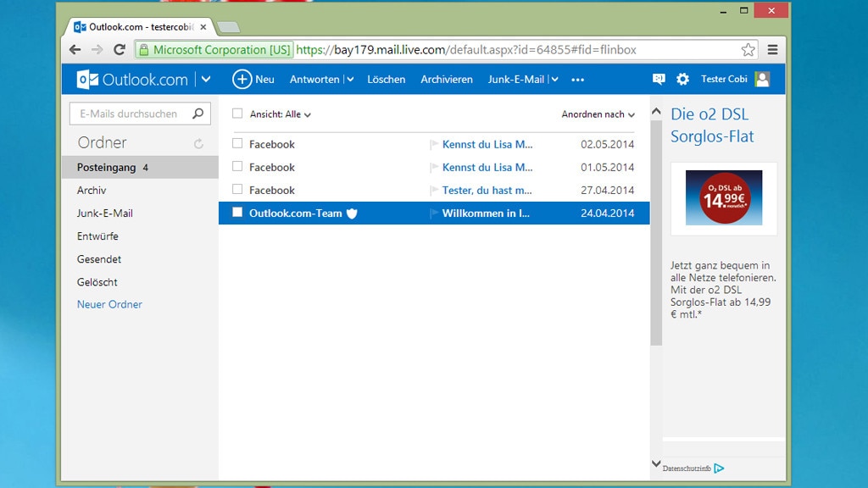
Task: Reload the page with the refresh icon
Action: (120, 50)
